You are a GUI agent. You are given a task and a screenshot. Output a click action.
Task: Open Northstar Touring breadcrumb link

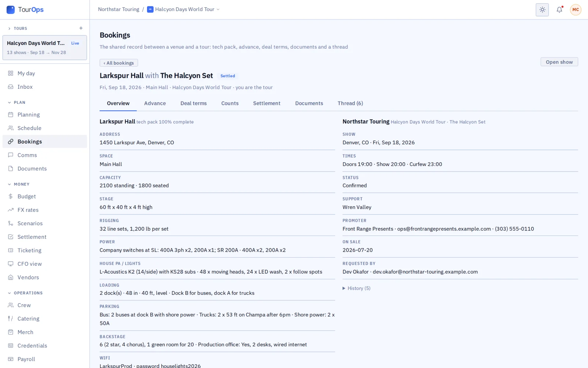point(118,10)
